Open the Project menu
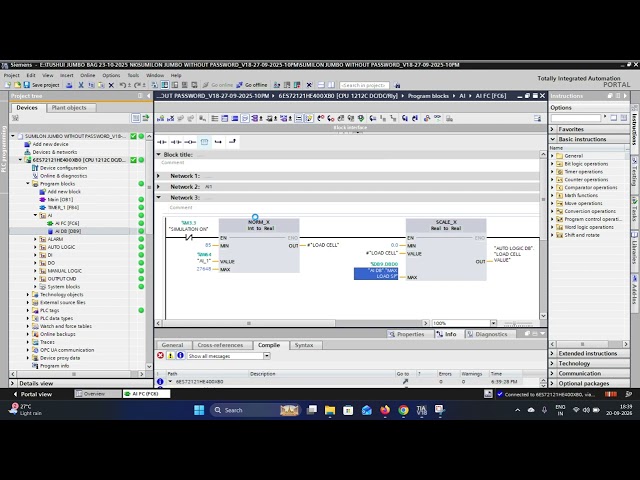Image resolution: width=640 pixels, height=480 pixels. pyautogui.click(x=11, y=75)
